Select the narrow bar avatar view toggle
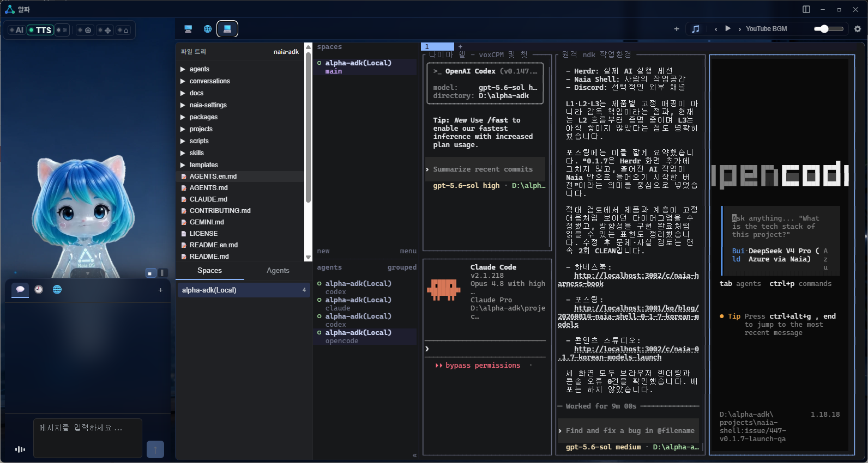The image size is (868, 463). pyautogui.click(x=162, y=273)
